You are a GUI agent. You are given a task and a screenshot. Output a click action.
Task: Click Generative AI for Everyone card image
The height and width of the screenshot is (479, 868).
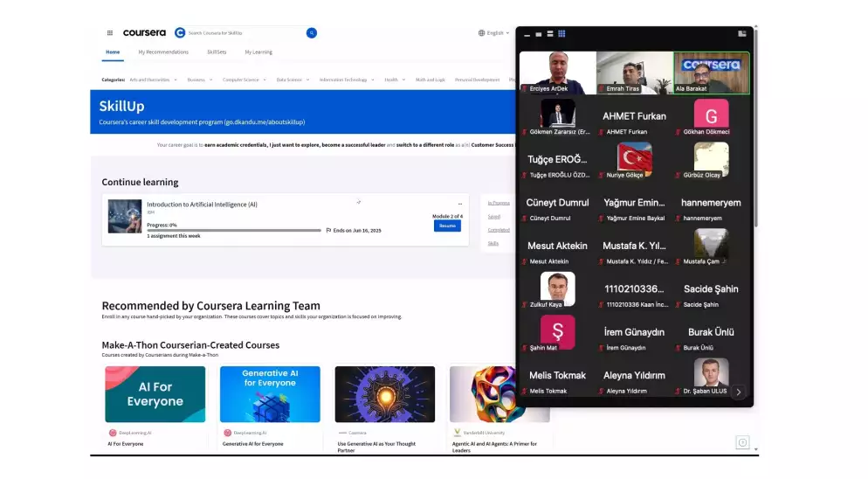270,394
